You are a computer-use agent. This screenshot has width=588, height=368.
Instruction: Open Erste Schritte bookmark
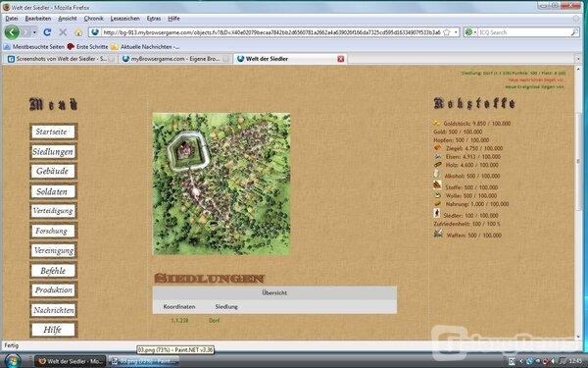click(x=88, y=47)
